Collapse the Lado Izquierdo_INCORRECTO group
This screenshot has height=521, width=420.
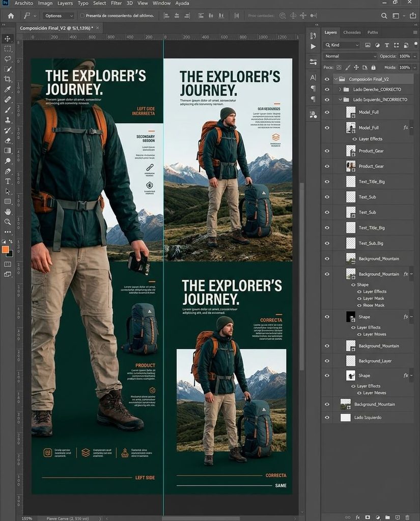340,100
